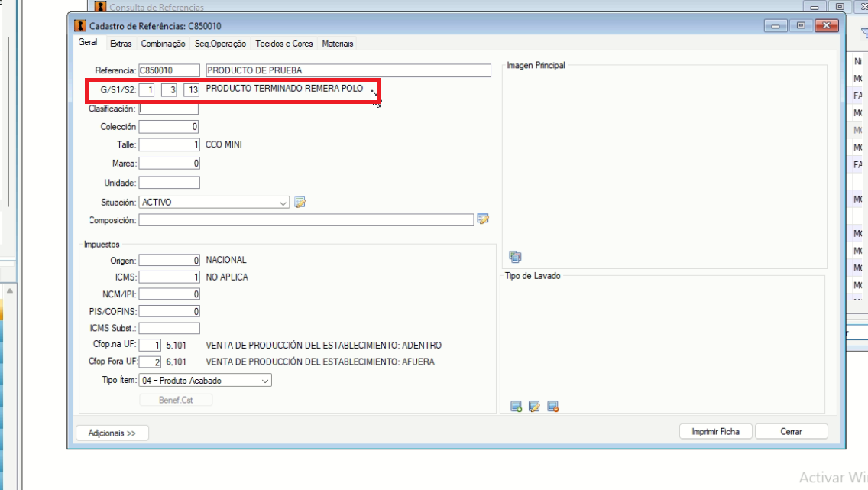Click the Imprimir Ficha button
Image resolution: width=868 pixels, height=490 pixels.
(715, 431)
